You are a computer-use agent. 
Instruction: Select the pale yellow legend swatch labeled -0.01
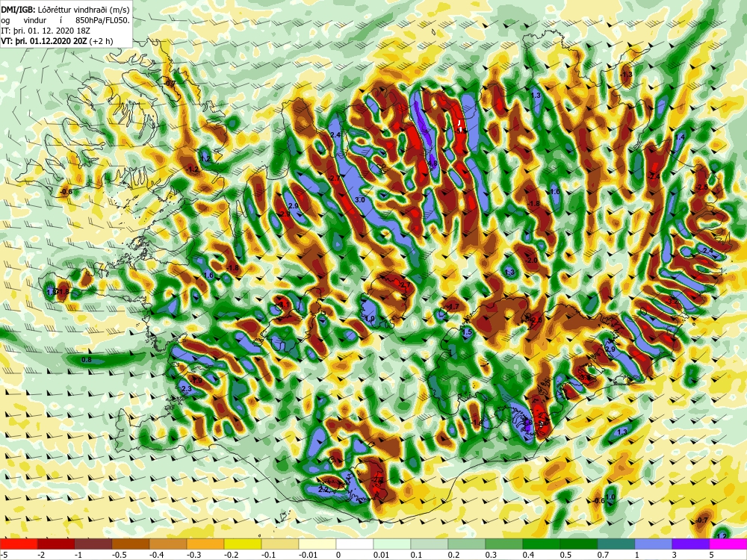point(317,544)
